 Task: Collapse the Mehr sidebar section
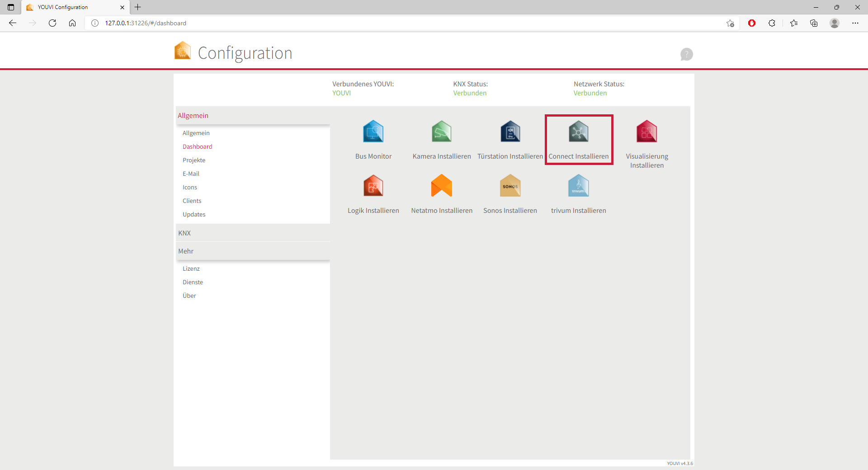[253, 251]
